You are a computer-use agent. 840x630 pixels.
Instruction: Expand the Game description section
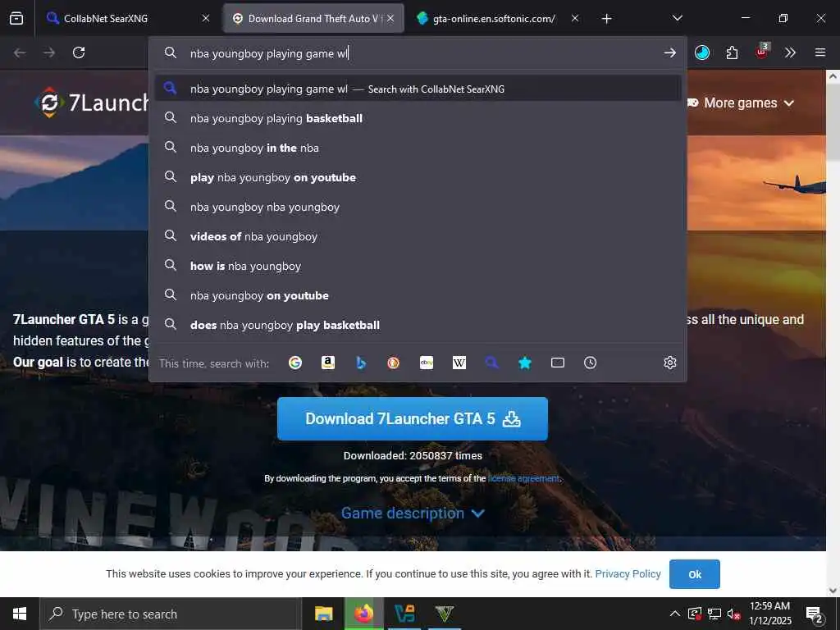coord(413,514)
